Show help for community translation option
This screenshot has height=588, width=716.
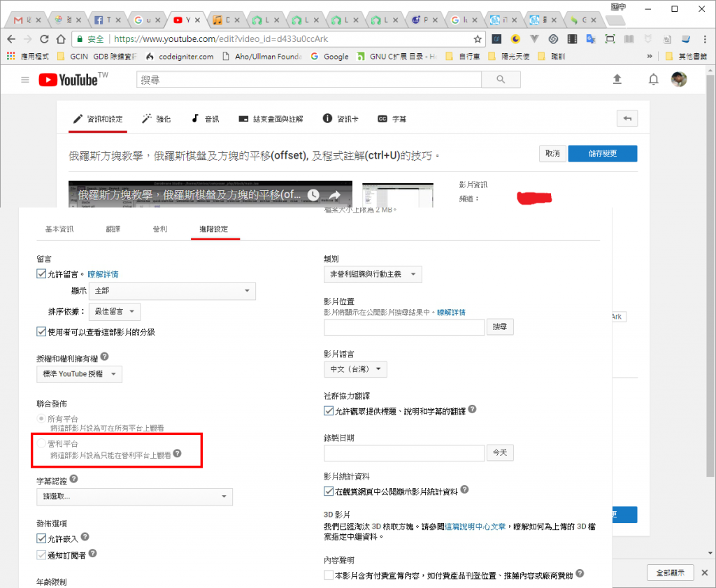point(472,409)
